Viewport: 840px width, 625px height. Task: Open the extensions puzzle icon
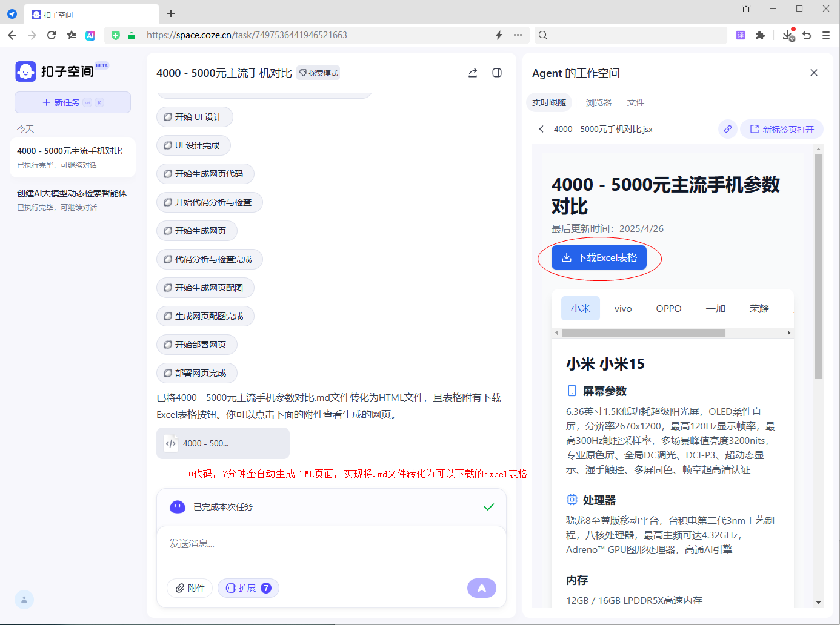(760, 35)
